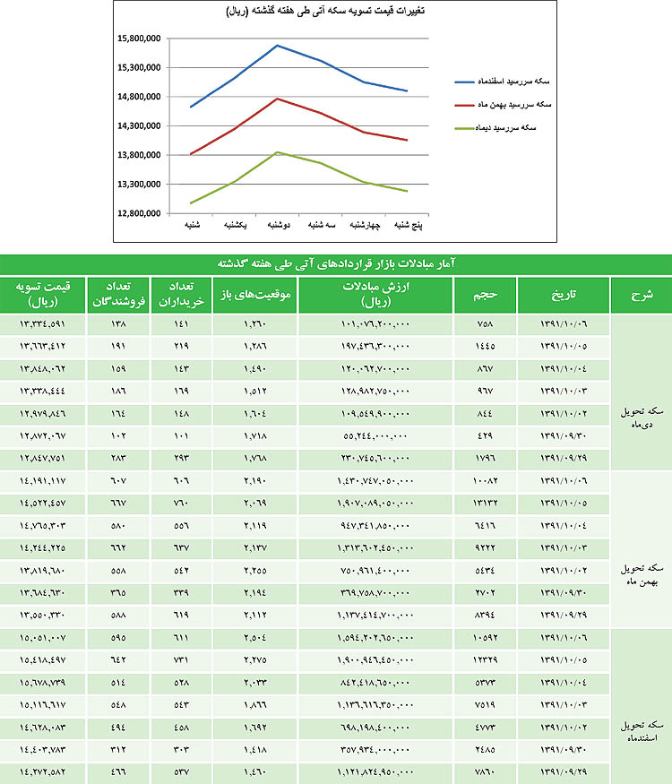Click the trade value cell ۱۰۱,۰۷۶,۲۰۰,۰۰۰
The image size is (672, 784).
[x=375, y=324]
